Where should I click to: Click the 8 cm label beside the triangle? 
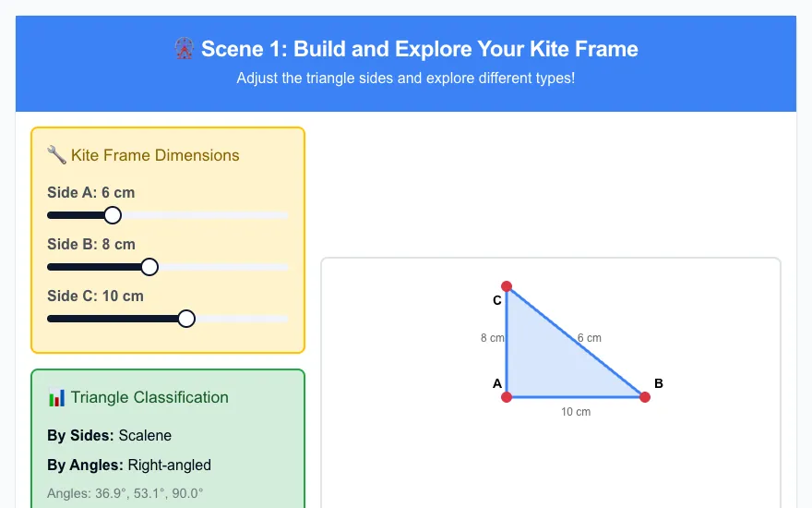pyautogui.click(x=493, y=338)
